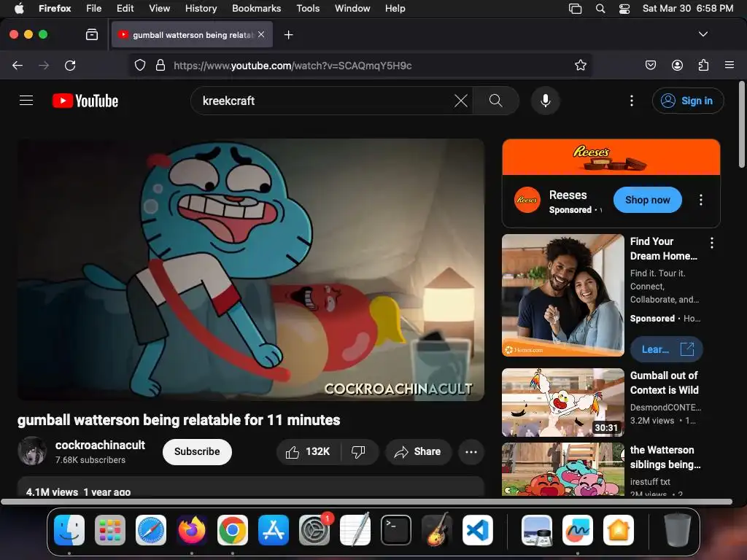Open Control Center in menu bar

tap(624, 8)
